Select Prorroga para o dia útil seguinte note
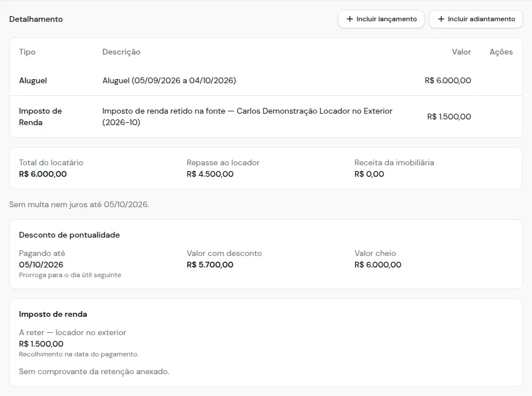 coord(70,275)
